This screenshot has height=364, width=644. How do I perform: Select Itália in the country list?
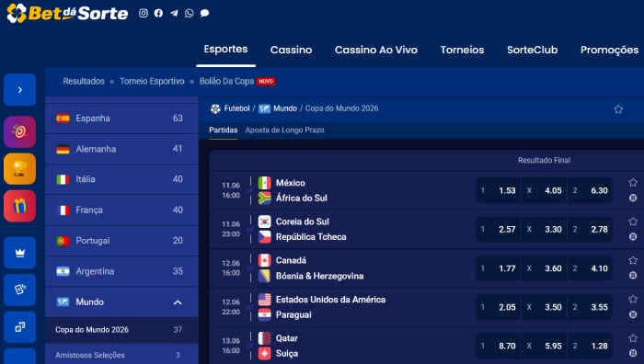(121, 179)
